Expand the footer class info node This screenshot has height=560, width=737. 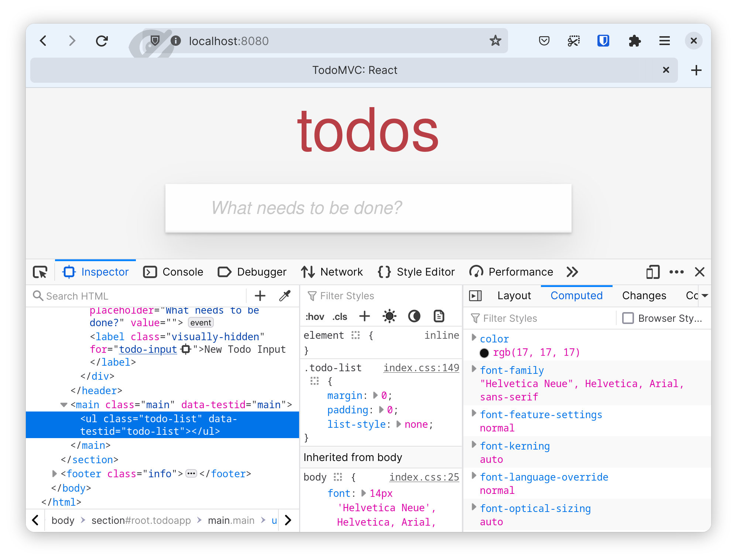coord(55,474)
